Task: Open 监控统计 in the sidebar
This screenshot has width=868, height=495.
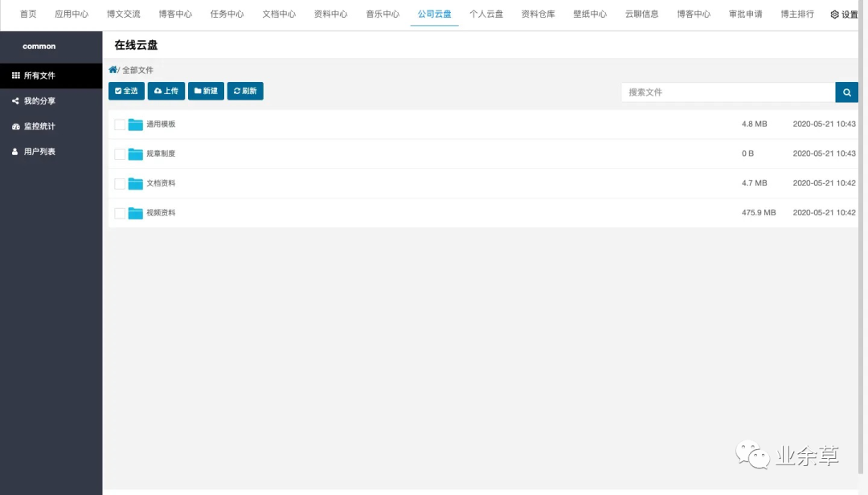Action: [51, 126]
